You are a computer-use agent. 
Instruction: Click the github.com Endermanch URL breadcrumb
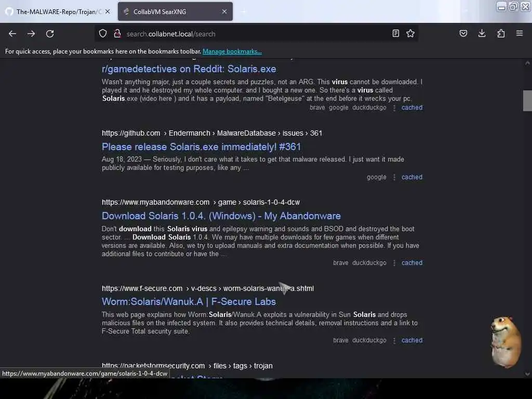click(x=212, y=134)
